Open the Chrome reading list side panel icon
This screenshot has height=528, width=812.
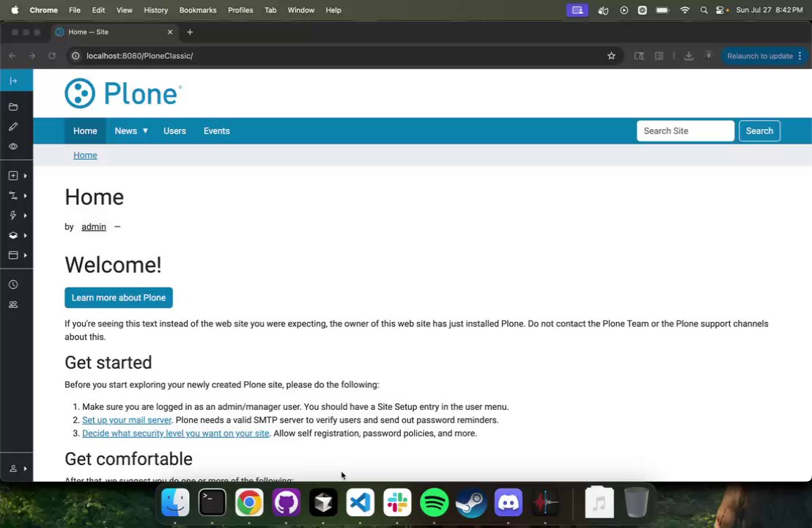659,56
